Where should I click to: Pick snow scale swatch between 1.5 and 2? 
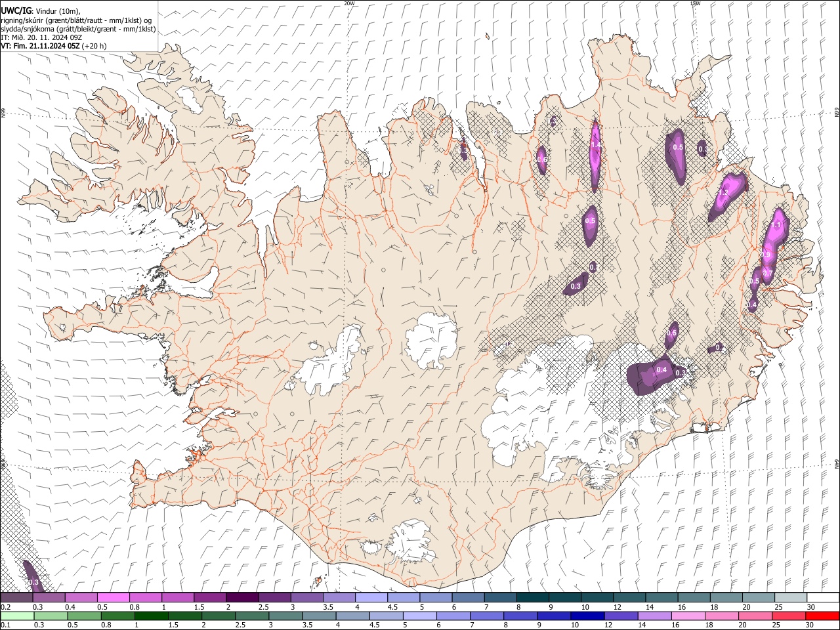point(210,597)
